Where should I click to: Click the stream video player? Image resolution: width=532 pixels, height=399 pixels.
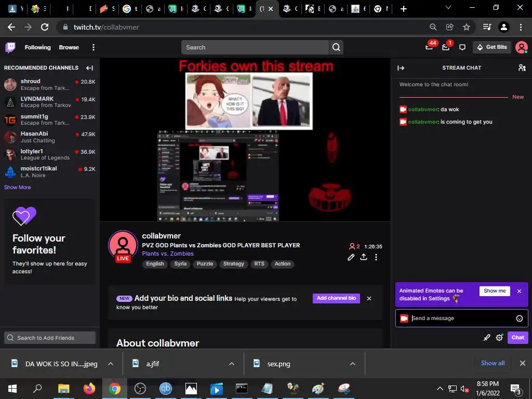tap(245, 140)
